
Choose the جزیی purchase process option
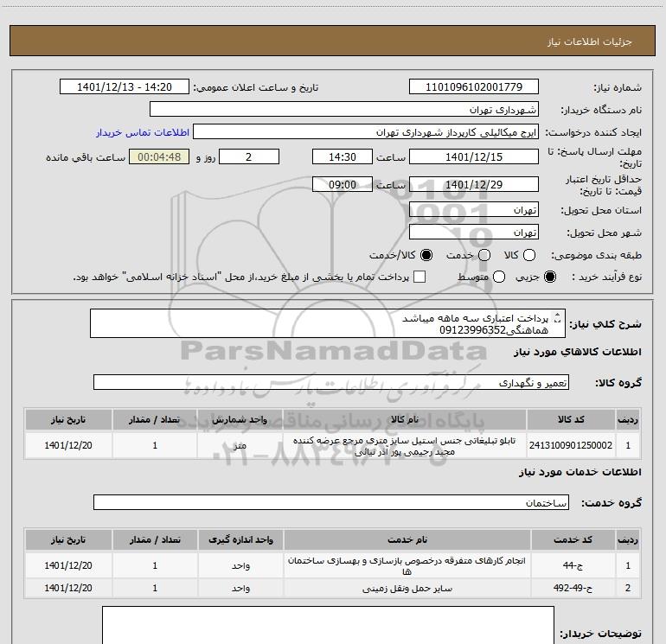click(550, 277)
